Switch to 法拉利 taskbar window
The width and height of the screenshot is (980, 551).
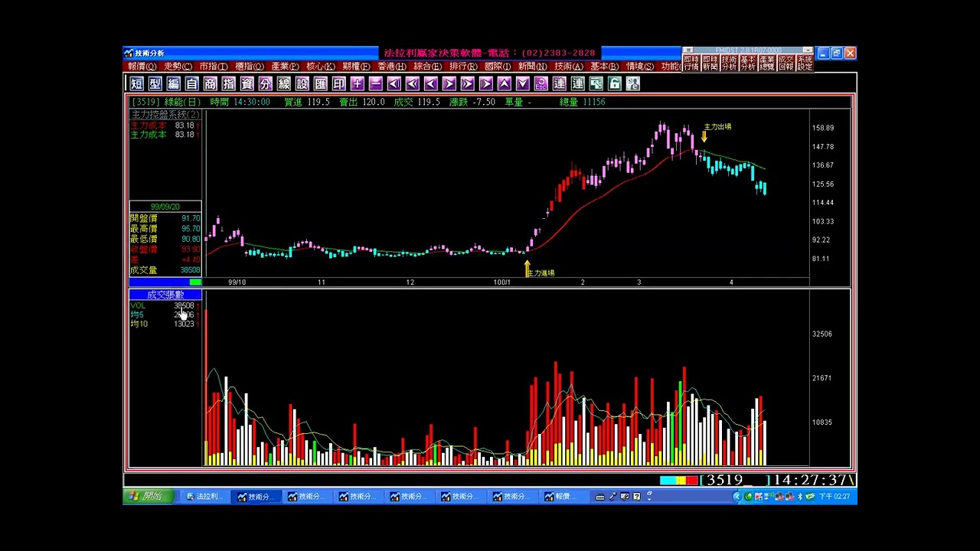pyautogui.click(x=204, y=497)
